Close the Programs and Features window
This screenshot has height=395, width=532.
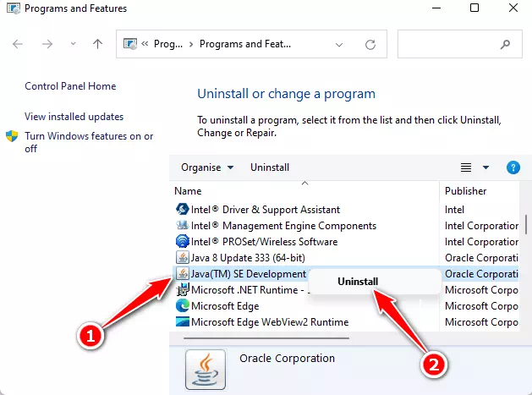tap(513, 8)
